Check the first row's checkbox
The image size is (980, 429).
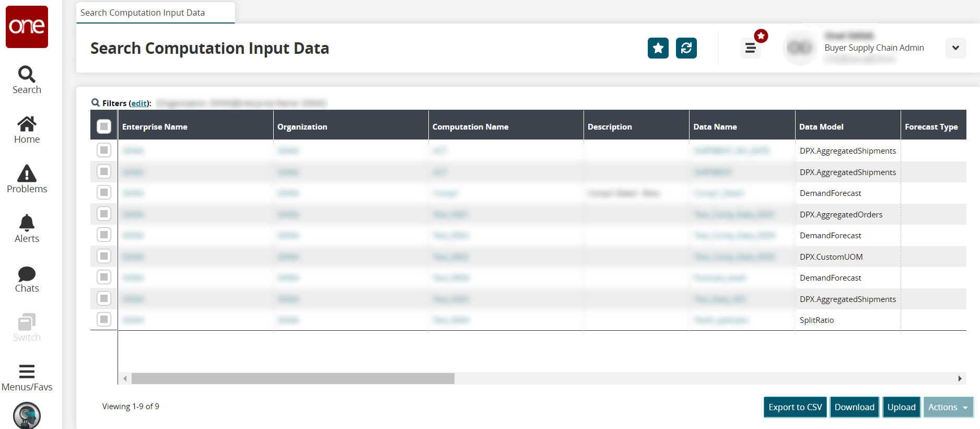pyautogui.click(x=104, y=150)
